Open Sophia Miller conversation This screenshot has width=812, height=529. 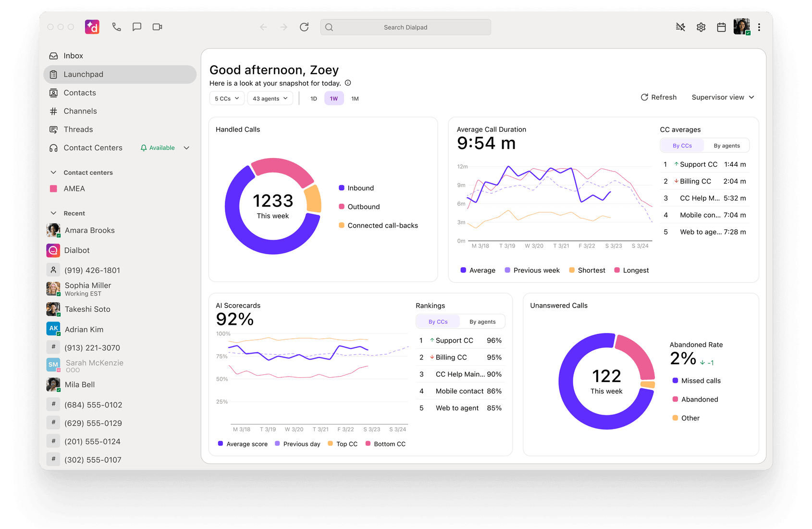(120, 289)
